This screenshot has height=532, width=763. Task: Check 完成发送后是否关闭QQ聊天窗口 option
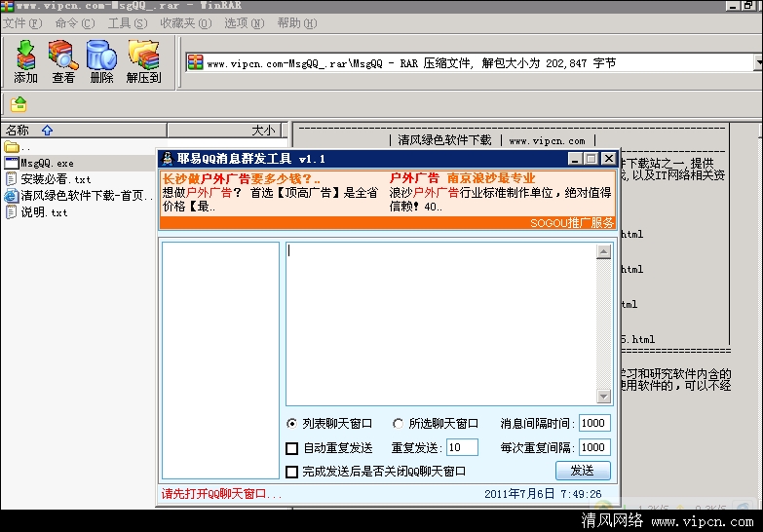291,472
